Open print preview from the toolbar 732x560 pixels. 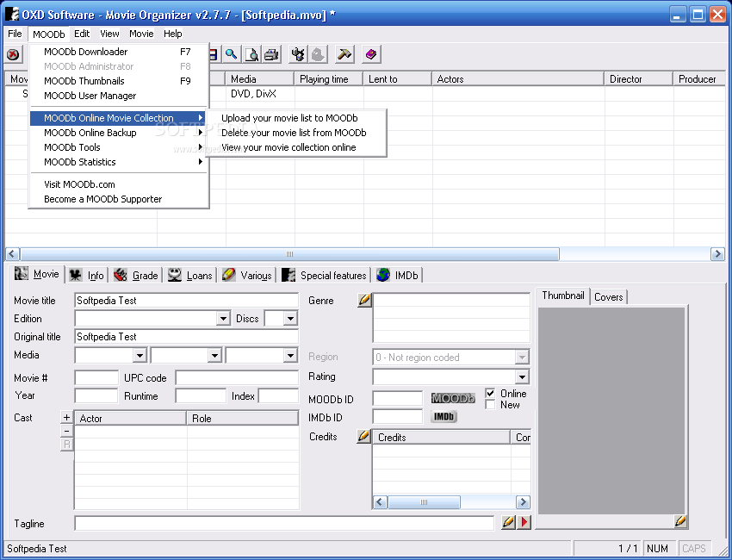point(251,54)
